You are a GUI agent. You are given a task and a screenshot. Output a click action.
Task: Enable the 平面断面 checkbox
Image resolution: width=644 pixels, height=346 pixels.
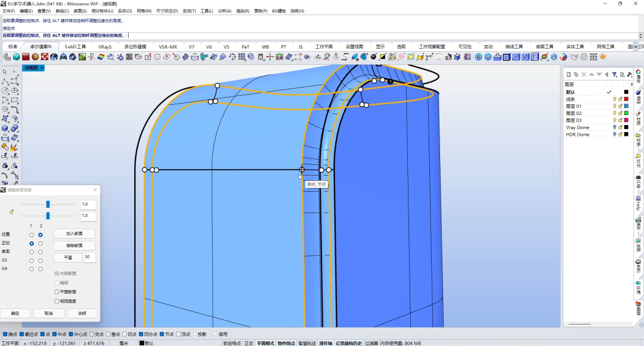pos(57,292)
